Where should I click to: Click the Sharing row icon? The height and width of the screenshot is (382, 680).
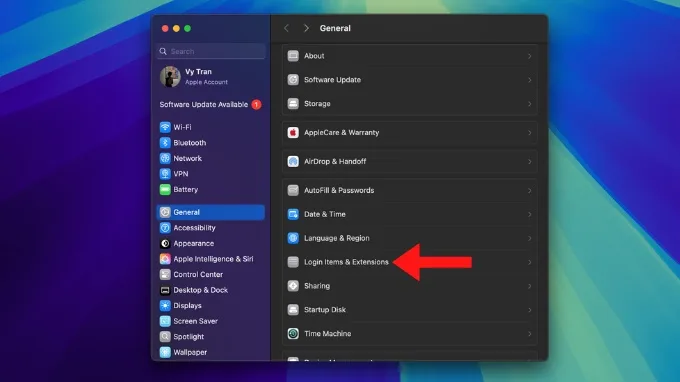pos(293,286)
